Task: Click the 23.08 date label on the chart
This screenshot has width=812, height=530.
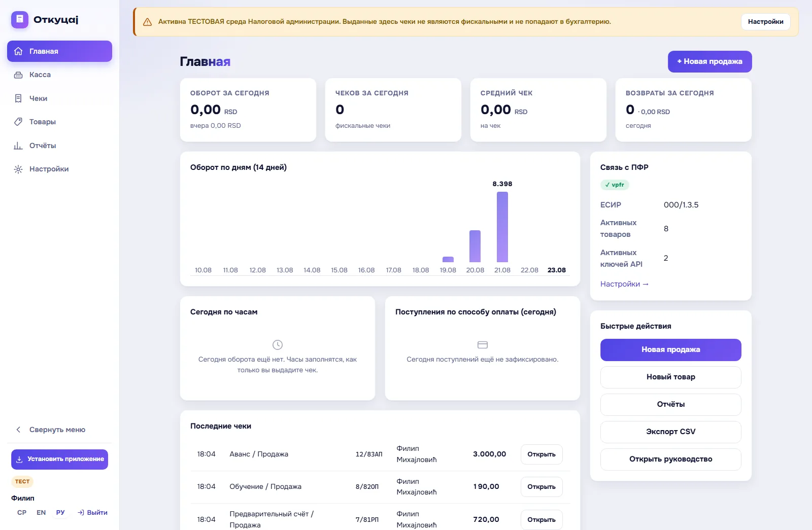Action: coord(557,270)
